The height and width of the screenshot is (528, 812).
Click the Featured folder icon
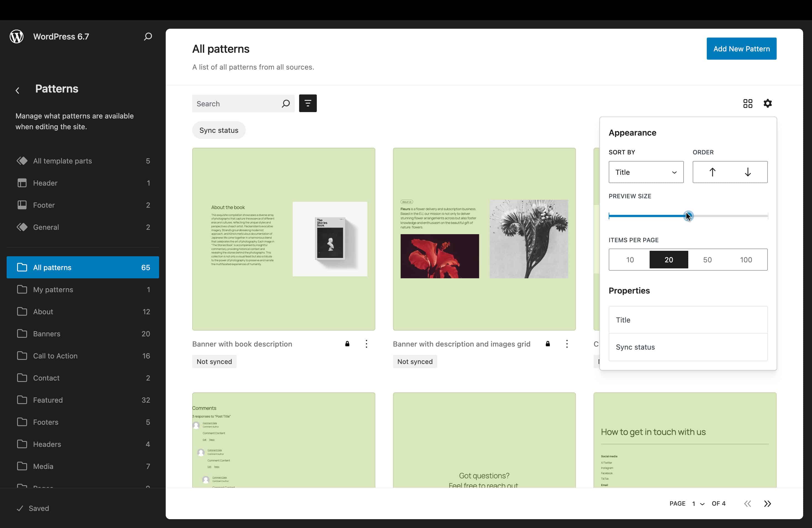click(x=22, y=400)
